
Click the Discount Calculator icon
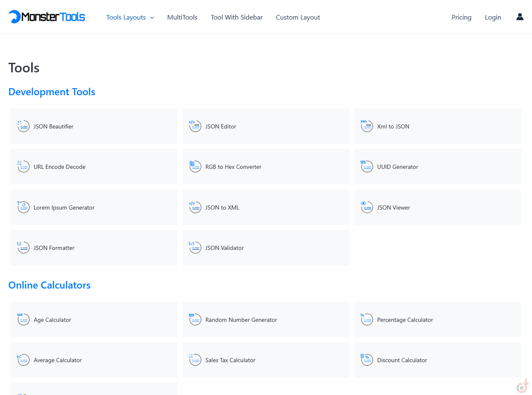coord(367,360)
